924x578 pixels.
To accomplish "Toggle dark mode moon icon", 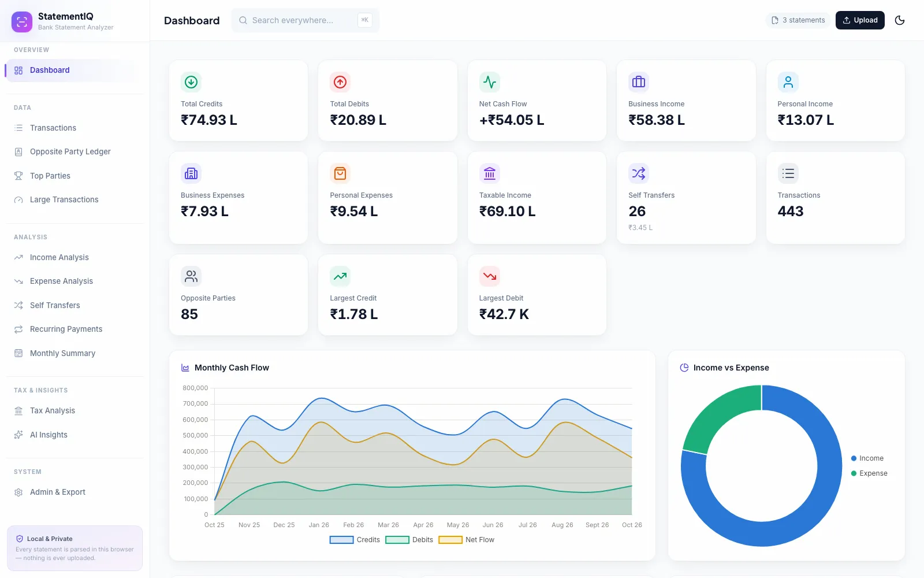I will click(900, 20).
